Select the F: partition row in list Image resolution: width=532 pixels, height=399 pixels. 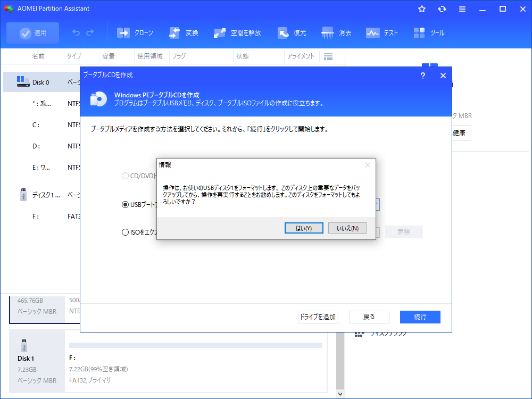click(41, 217)
